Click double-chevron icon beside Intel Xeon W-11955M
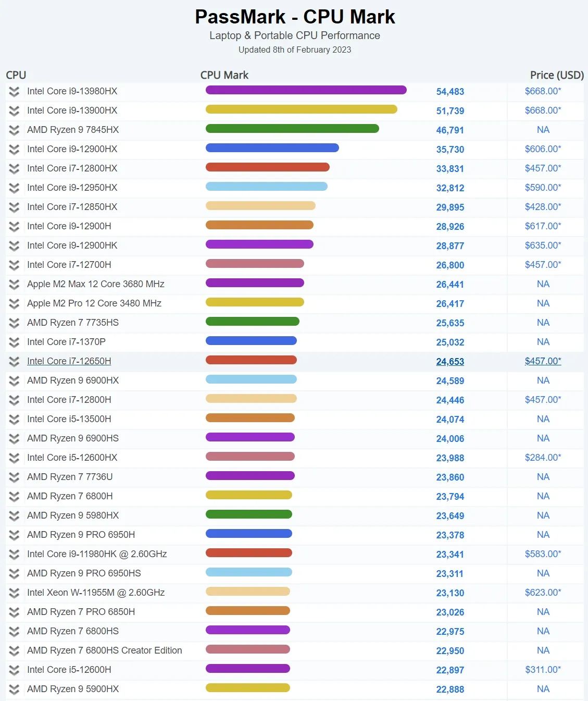Viewport: 588px width, 701px height. [x=14, y=593]
